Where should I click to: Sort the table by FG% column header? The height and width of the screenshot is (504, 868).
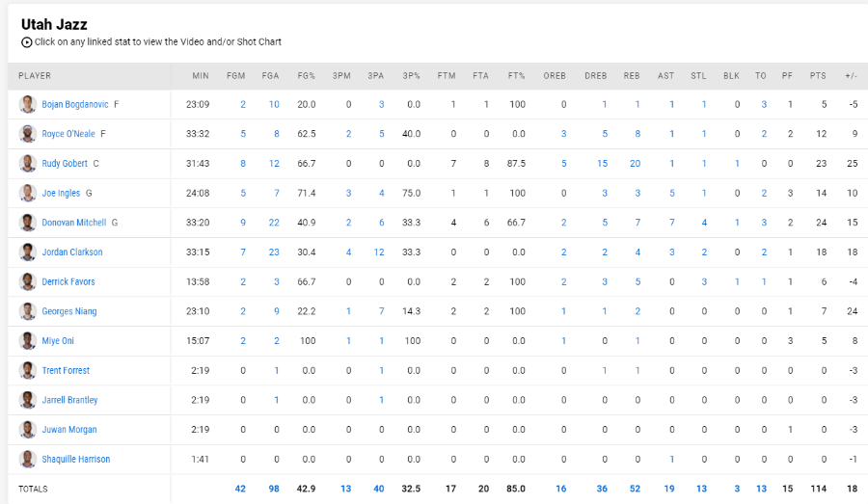306,76
